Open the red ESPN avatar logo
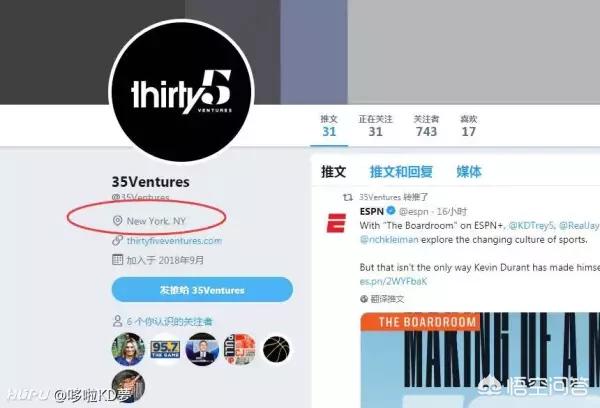This screenshot has width=600, height=408. pos(336,223)
